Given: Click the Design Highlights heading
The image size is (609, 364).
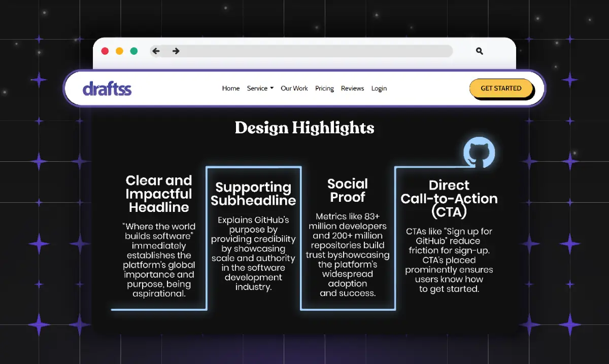Looking at the screenshot, I should click(304, 128).
